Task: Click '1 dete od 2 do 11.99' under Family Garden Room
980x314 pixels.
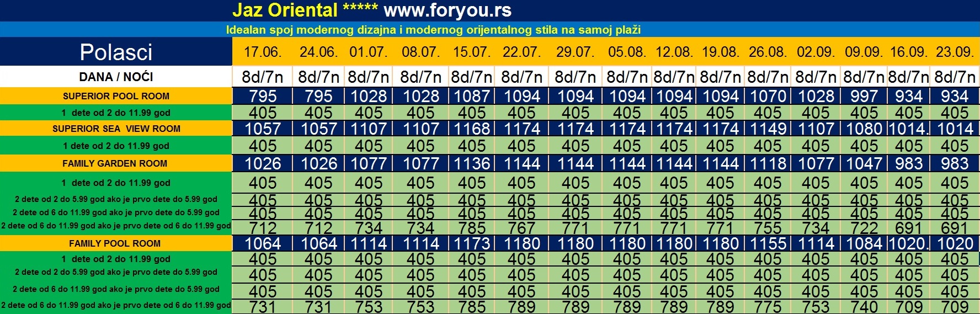Action: click(116, 183)
